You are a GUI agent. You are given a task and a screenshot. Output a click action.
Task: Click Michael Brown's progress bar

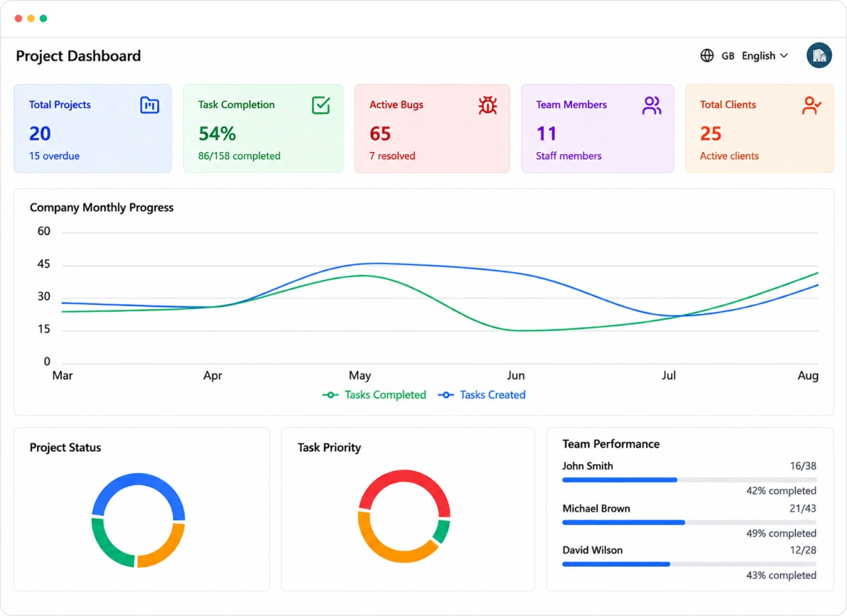[x=689, y=523]
